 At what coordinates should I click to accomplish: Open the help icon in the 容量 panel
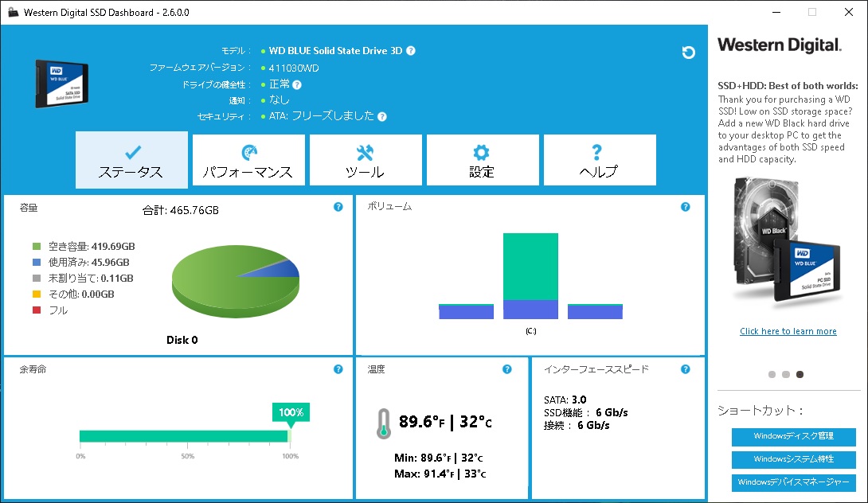[x=338, y=207]
